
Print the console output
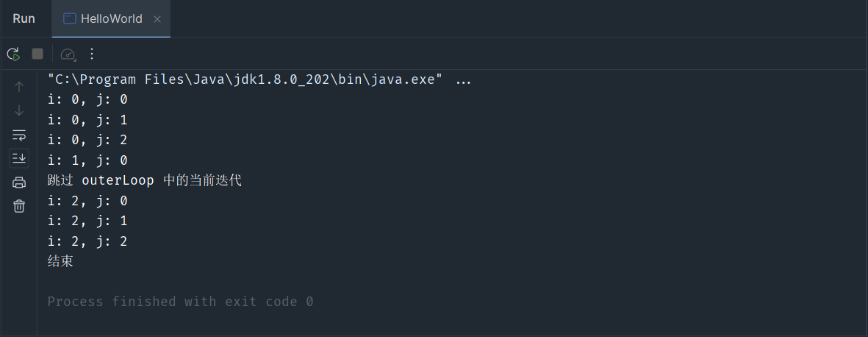pos(19,182)
